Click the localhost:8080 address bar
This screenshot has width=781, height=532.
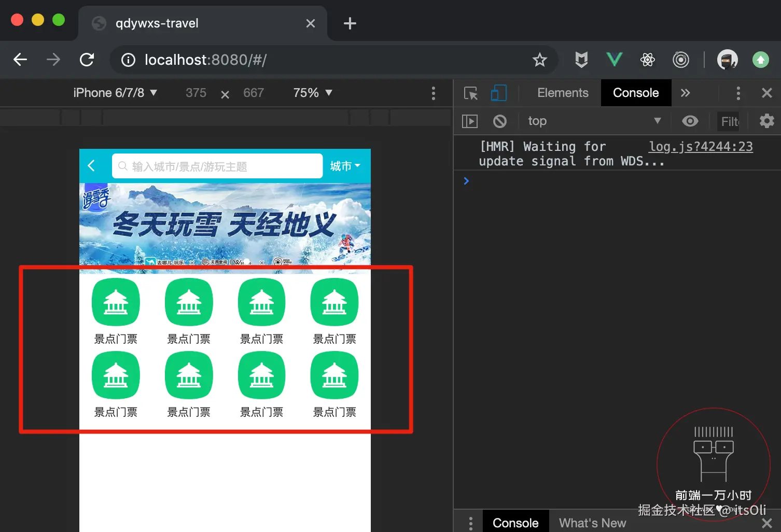click(x=334, y=60)
